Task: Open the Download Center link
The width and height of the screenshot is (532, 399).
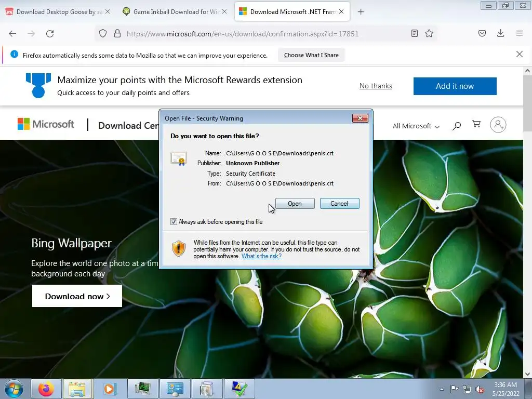Action: 128,126
